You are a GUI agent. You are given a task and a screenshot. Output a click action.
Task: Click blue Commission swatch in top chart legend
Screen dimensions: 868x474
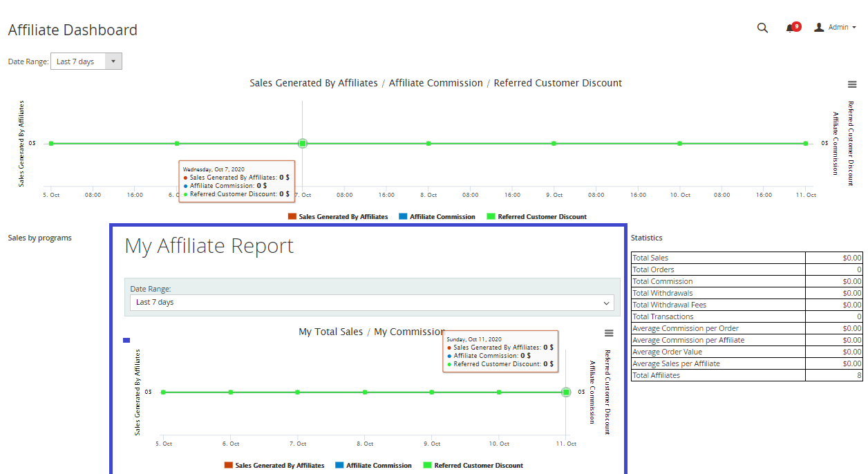pyautogui.click(x=403, y=217)
